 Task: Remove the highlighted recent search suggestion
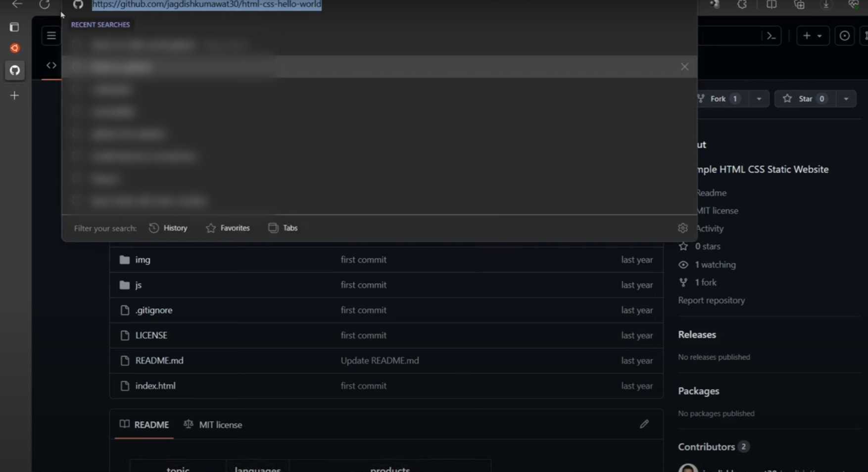pyautogui.click(x=684, y=66)
